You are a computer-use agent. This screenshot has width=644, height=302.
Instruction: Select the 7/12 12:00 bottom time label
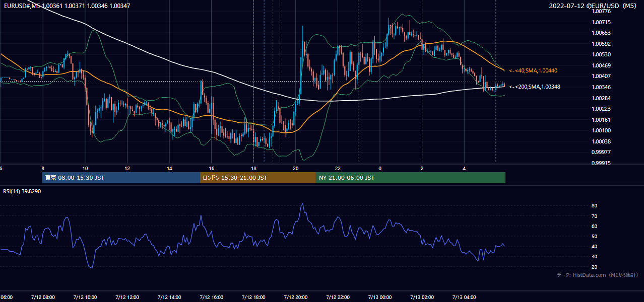127,297
